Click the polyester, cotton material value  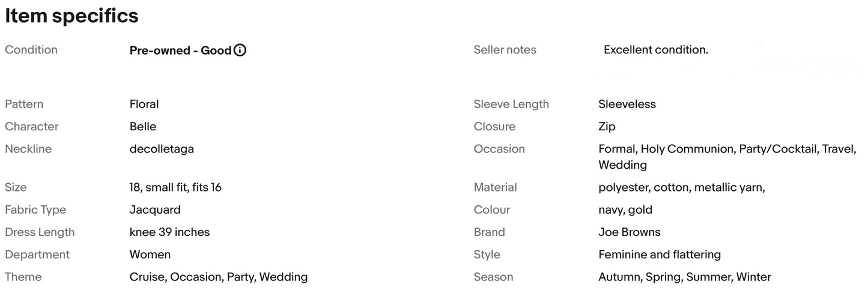(x=681, y=187)
